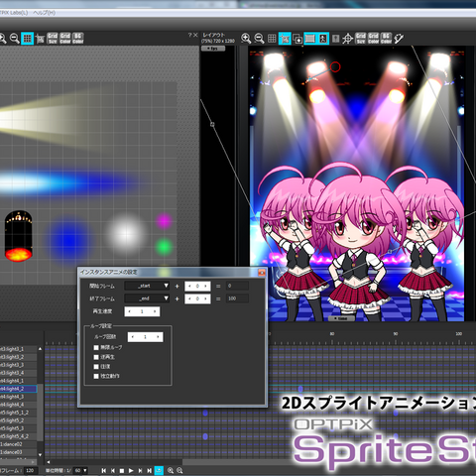476x476 pixels.
Task: Click the end frame result field showing 100
Action: (x=237, y=298)
